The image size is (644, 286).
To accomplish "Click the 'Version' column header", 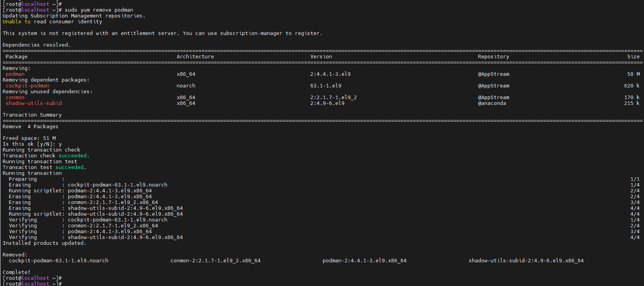I will [321, 57].
